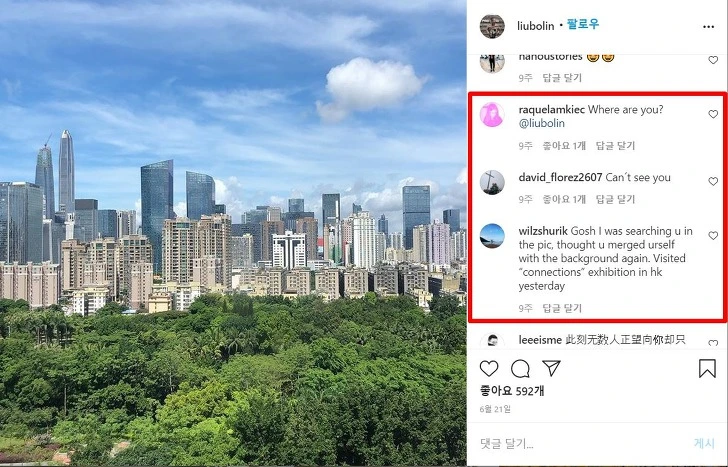View likes on raquelamkiec's comment
The image size is (728, 467).
tap(564, 146)
